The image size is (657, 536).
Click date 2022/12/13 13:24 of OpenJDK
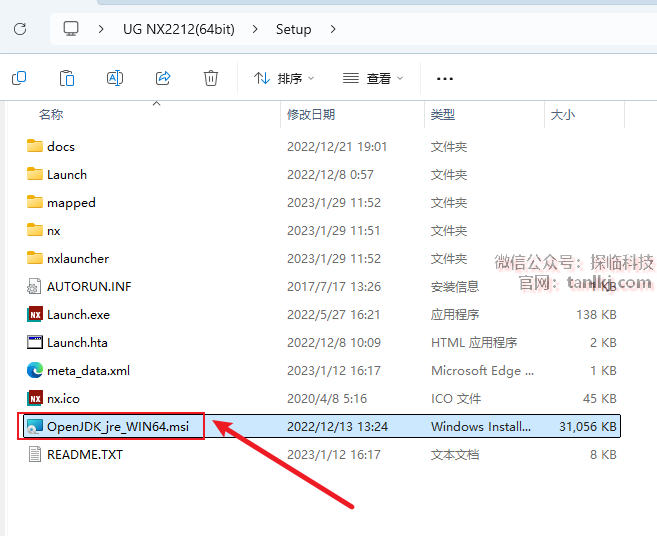(x=337, y=427)
